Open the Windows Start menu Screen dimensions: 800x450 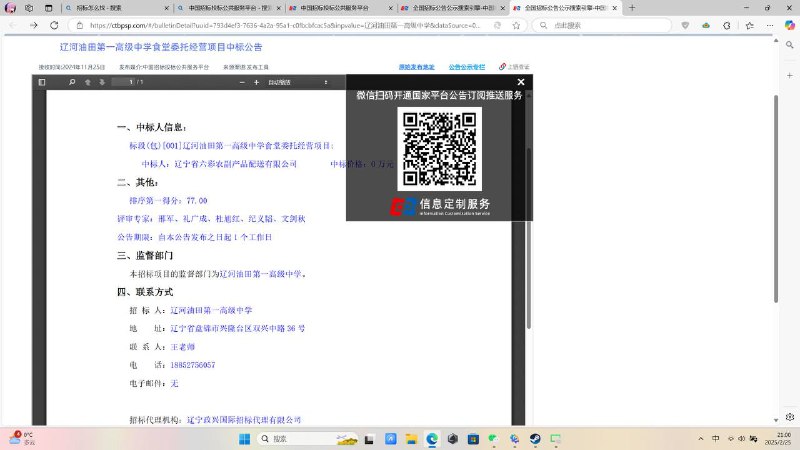(x=245, y=439)
